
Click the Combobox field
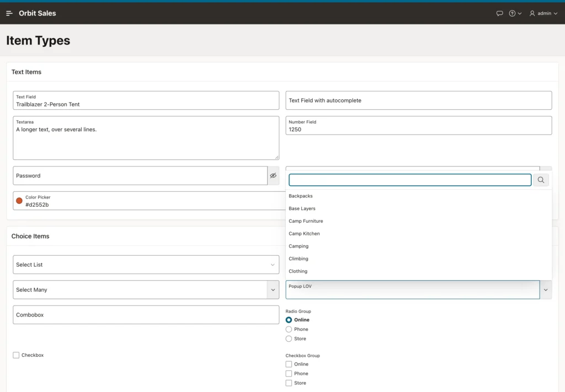[x=146, y=315]
